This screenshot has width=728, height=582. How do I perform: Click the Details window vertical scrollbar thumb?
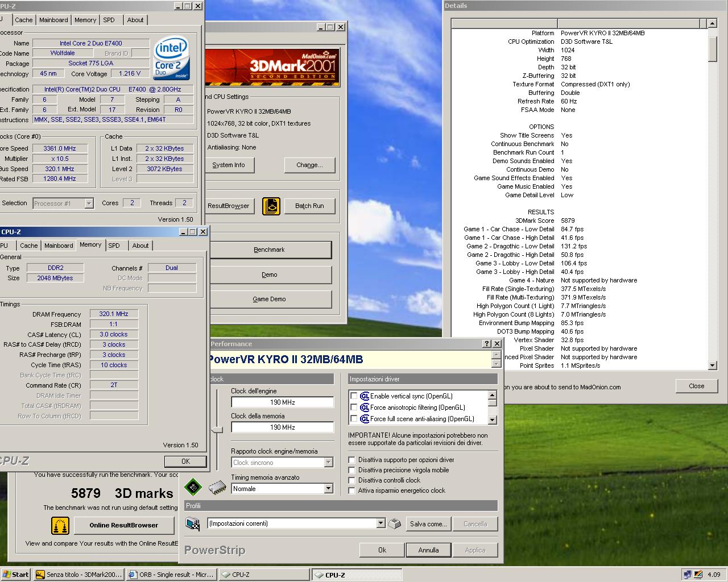(x=712, y=49)
